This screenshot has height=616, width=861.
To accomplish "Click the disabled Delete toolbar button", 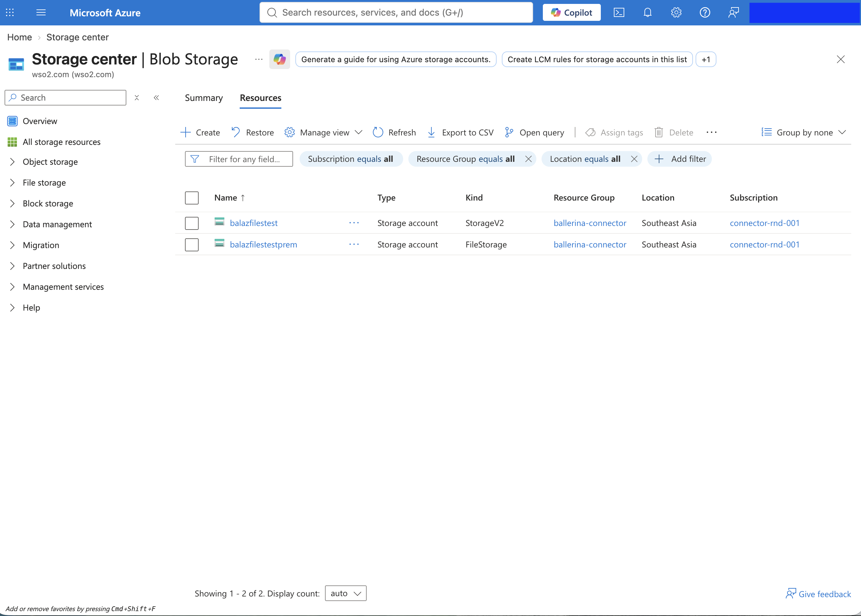I will point(674,133).
